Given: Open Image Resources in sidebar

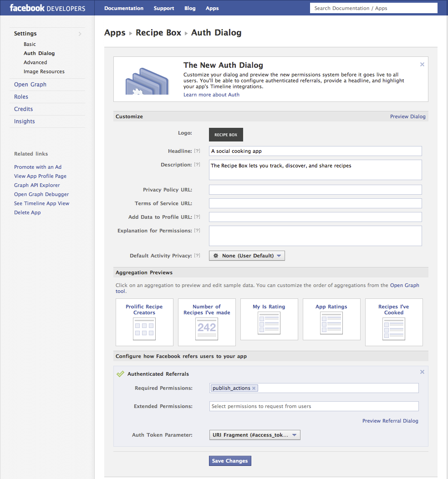Looking at the screenshot, I should (x=44, y=71).
